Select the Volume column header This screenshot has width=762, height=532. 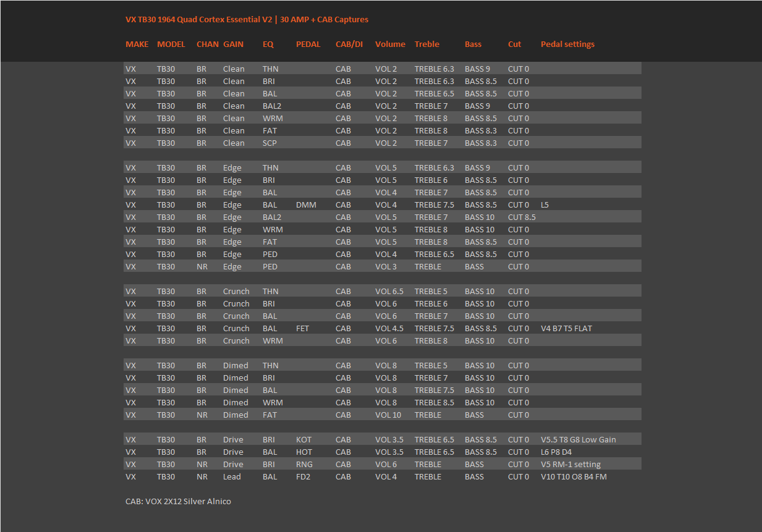pyautogui.click(x=390, y=44)
